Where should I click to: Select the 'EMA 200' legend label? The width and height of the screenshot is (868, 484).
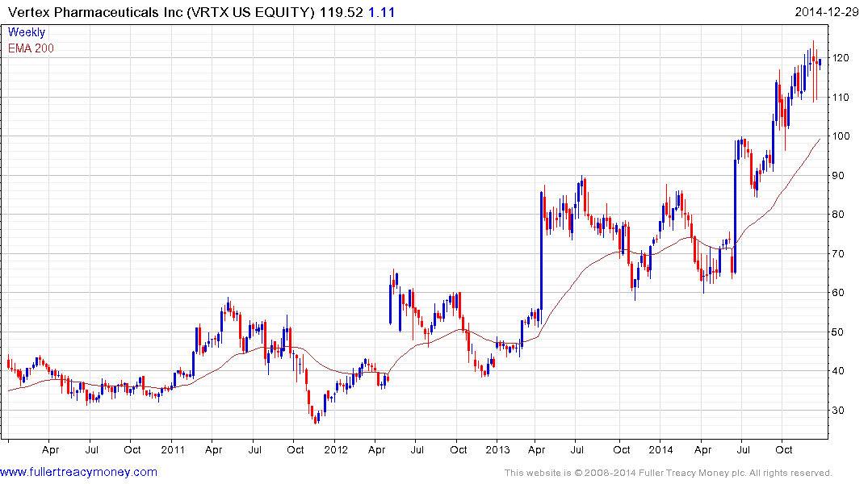pyautogui.click(x=31, y=48)
